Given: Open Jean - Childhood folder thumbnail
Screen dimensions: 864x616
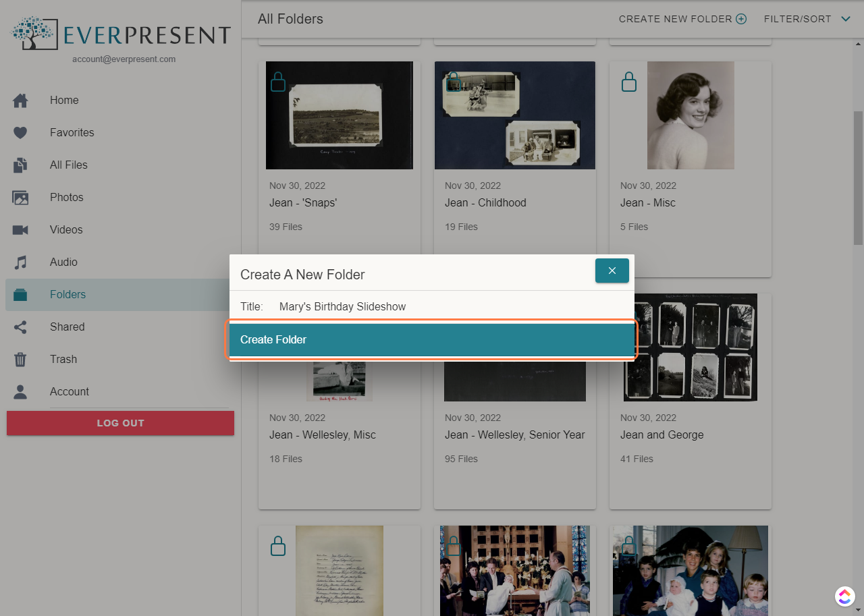Looking at the screenshot, I should pos(515,115).
